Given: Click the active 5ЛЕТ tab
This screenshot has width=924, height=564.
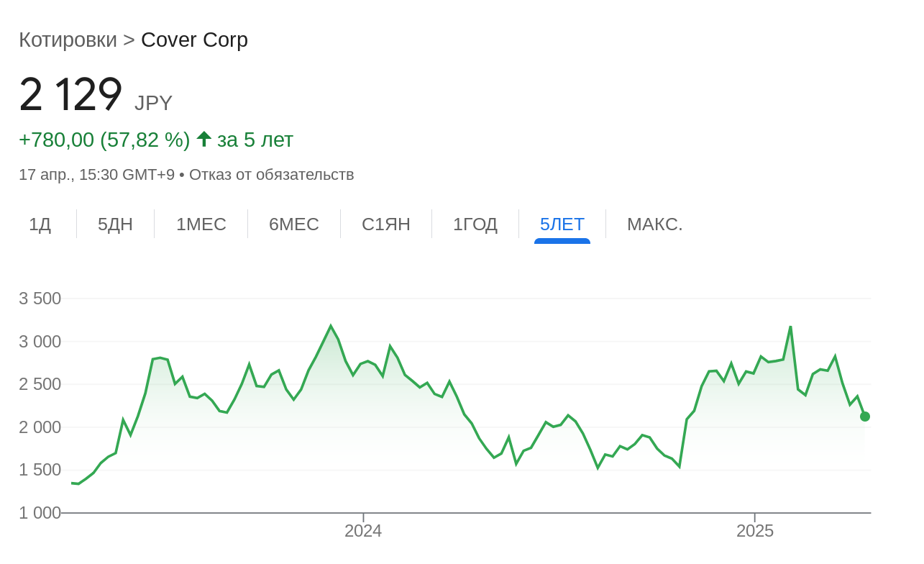Looking at the screenshot, I should 562,224.
